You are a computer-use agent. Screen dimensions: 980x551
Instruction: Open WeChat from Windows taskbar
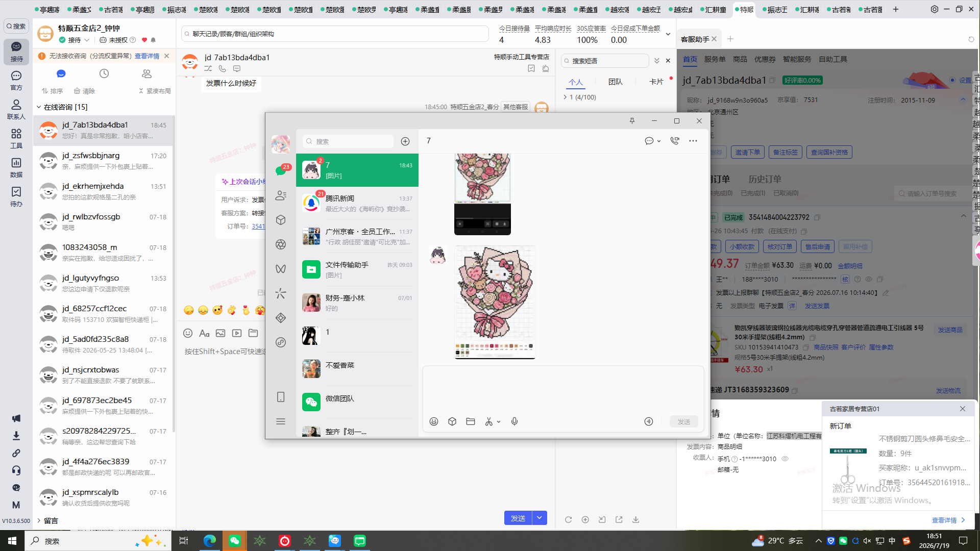point(235,541)
